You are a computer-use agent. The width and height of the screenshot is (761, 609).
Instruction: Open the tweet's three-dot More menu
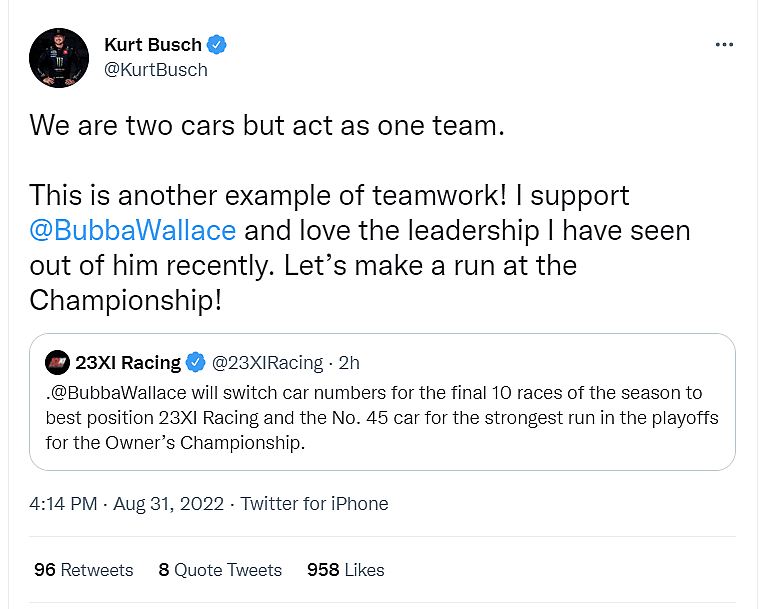coord(726,46)
